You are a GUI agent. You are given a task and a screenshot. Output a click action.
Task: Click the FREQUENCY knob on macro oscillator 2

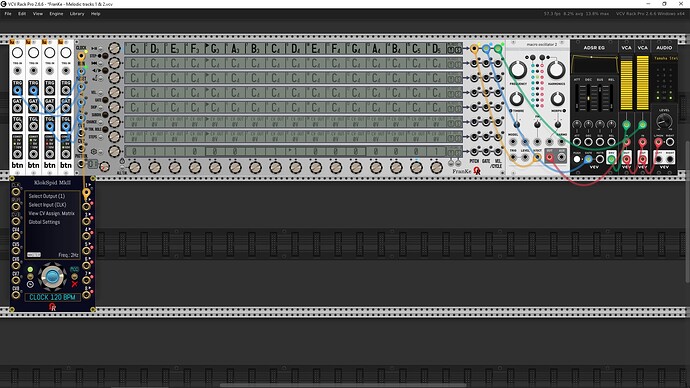(518, 70)
